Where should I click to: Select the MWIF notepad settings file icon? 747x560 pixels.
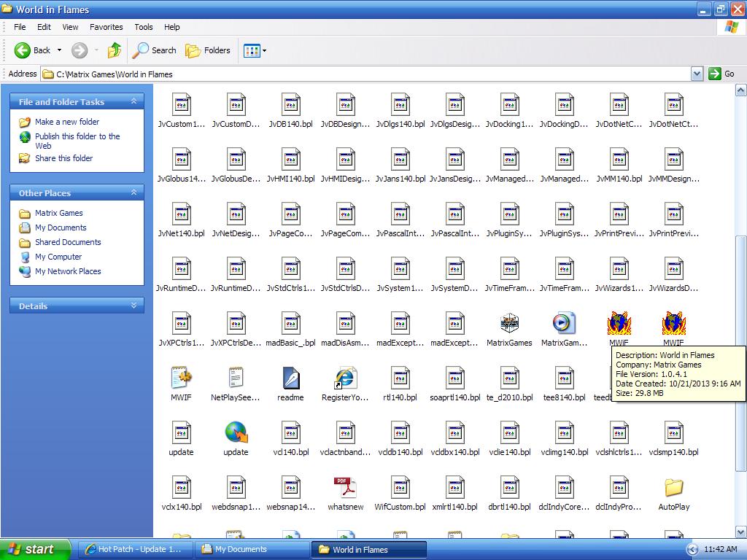(181, 378)
